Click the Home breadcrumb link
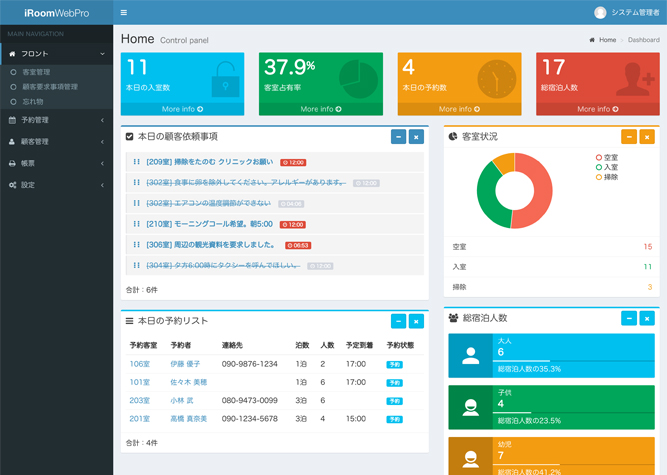 (x=607, y=40)
